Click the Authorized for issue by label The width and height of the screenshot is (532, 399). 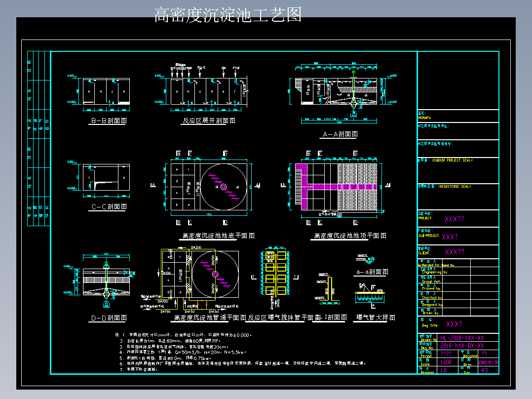click(x=436, y=265)
